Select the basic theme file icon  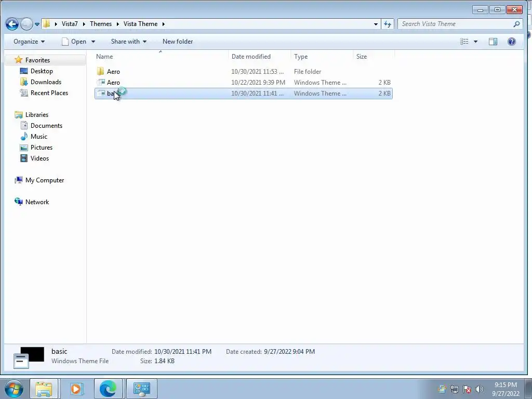coord(101,93)
